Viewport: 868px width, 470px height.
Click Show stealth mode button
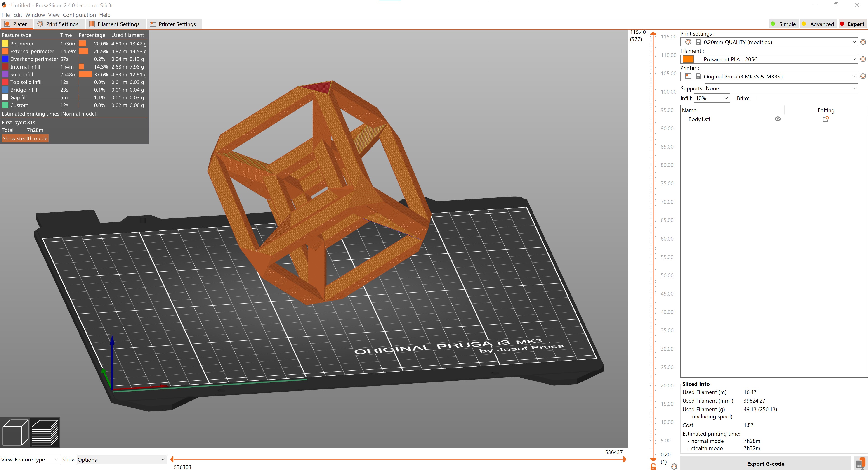click(x=25, y=139)
